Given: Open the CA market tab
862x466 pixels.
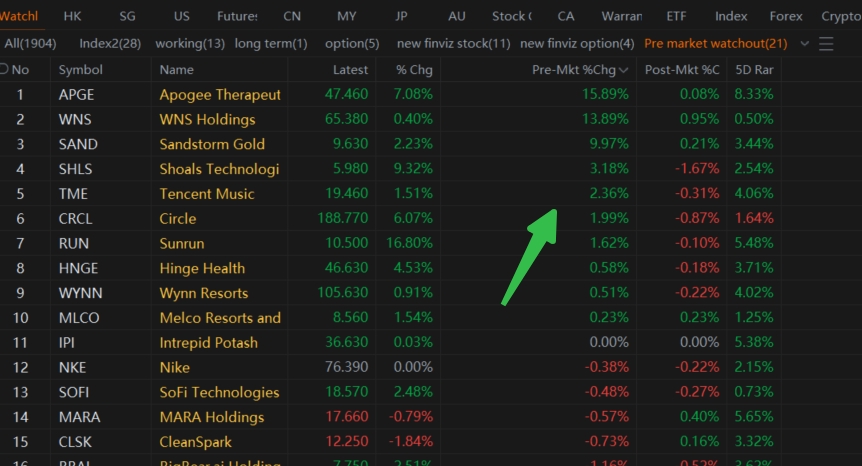Looking at the screenshot, I should [566, 16].
